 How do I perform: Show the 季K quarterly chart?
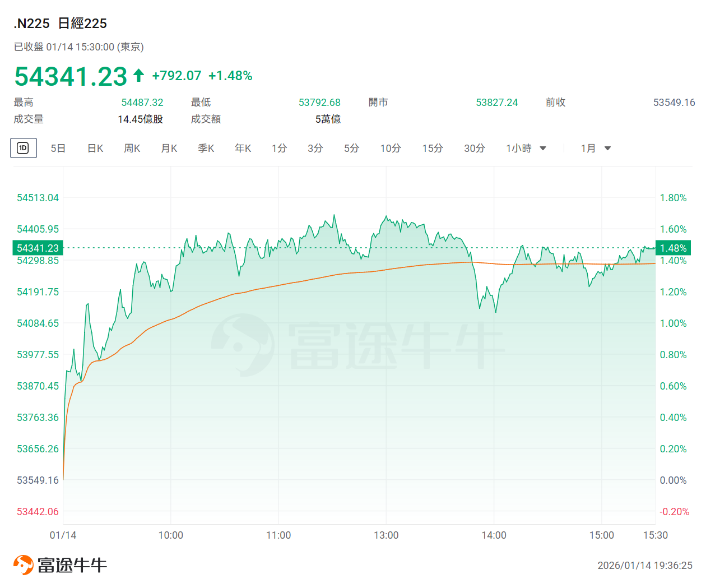click(x=206, y=149)
